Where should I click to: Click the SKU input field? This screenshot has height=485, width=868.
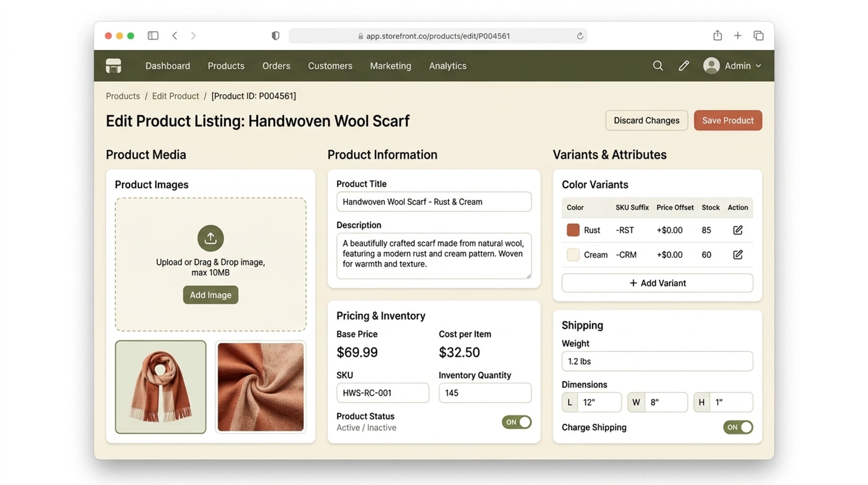click(383, 393)
